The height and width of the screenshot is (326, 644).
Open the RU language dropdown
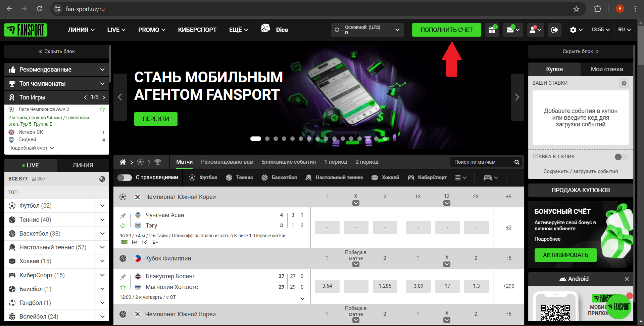coord(625,30)
